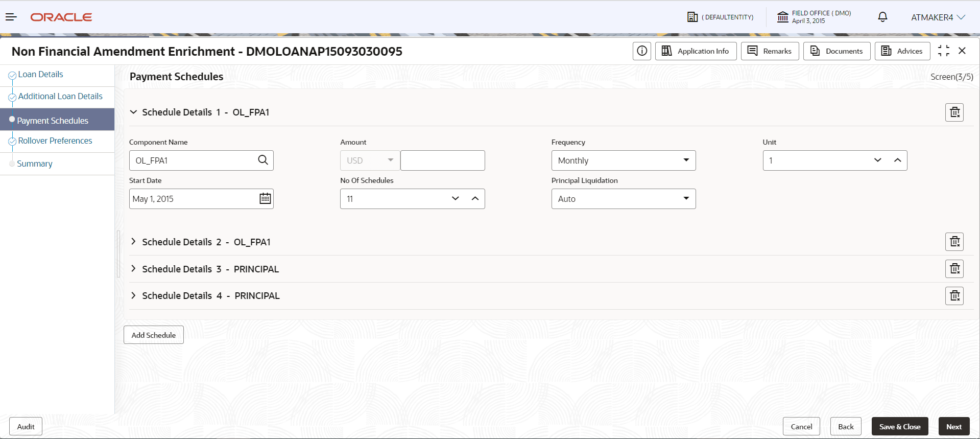Click the Audit button
This screenshot has height=439, width=980.
coord(26,427)
